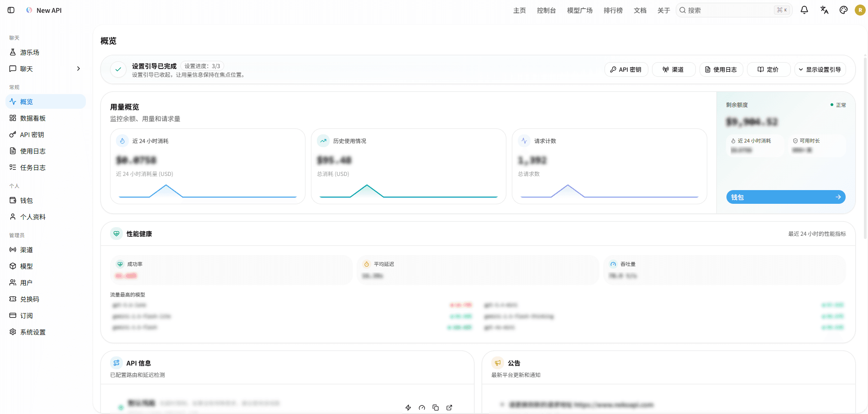Open 钱包 in the sidebar

pos(46,200)
